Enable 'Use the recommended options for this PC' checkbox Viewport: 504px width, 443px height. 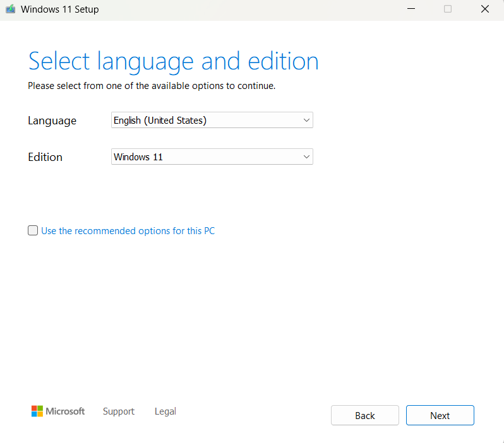[33, 230]
